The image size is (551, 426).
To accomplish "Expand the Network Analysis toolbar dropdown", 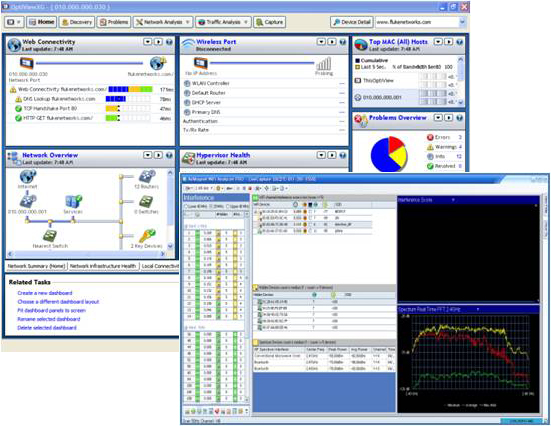I will click(188, 22).
